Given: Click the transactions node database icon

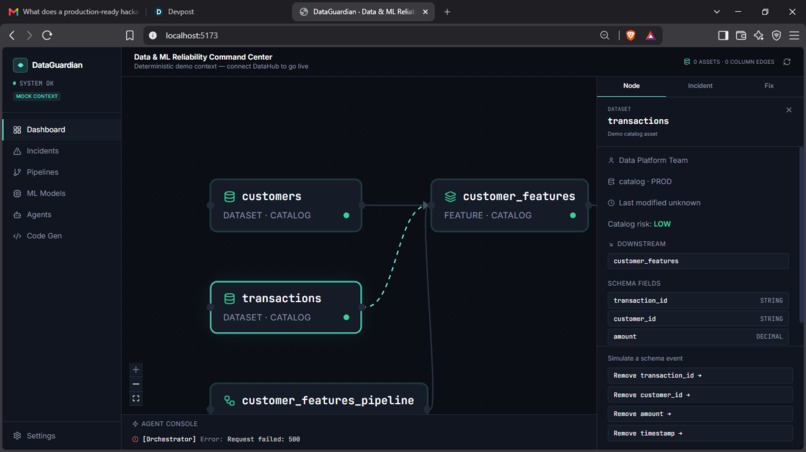Looking at the screenshot, I should [x=229, y=298].
